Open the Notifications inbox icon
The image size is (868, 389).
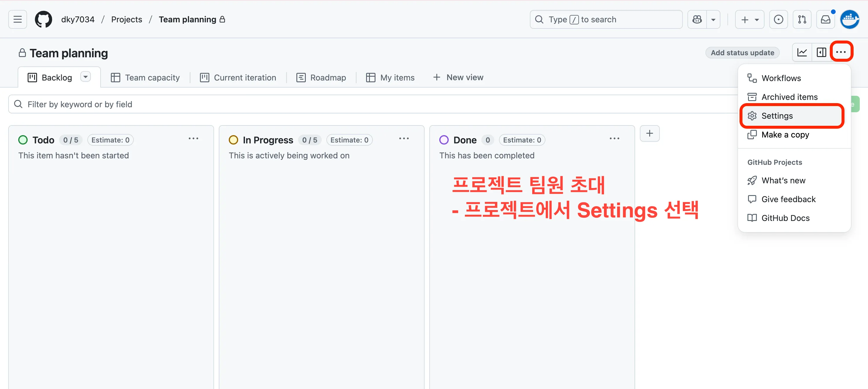pos(825,19)
